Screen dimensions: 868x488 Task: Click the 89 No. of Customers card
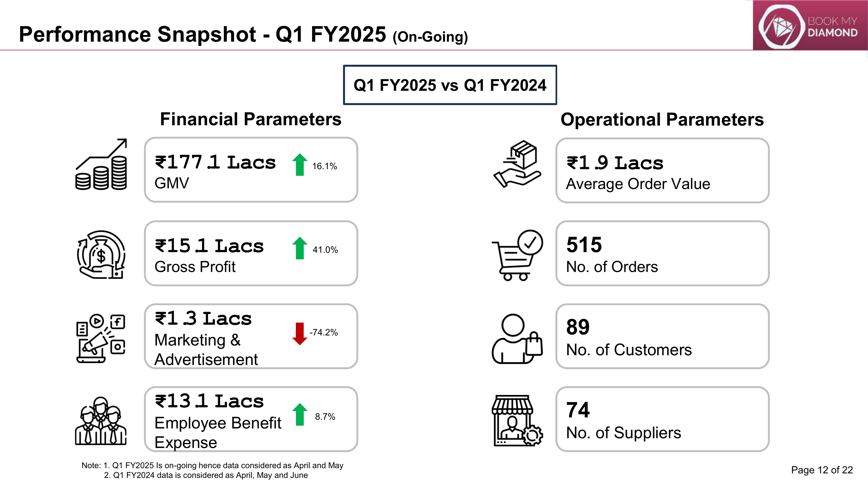pyautogui.click(x=662, y=336)
